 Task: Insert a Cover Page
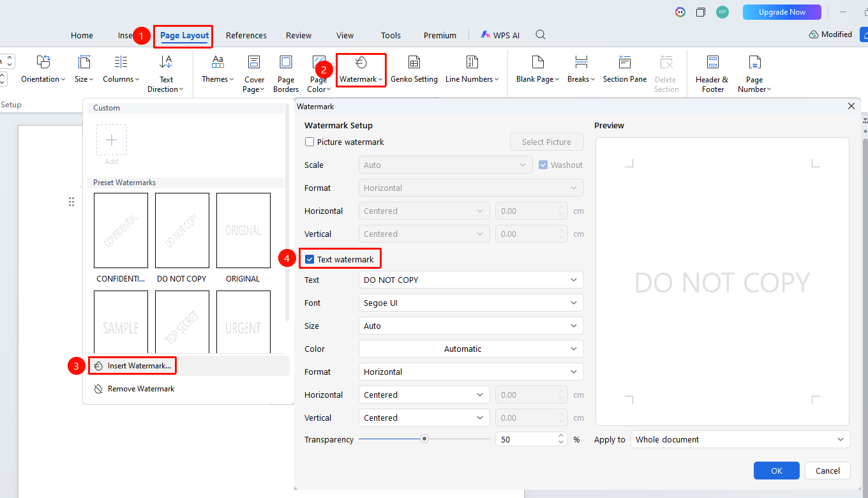pyautogui.click(x=254, y=73)
